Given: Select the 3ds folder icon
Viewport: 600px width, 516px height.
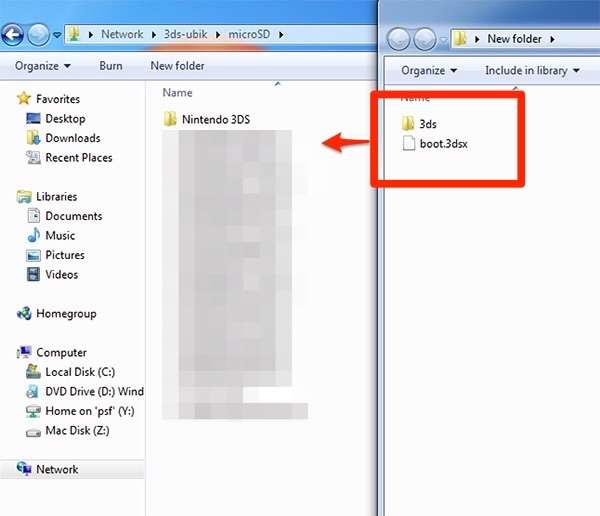Looking at the screenshot, I should click(x=408, y=124).
